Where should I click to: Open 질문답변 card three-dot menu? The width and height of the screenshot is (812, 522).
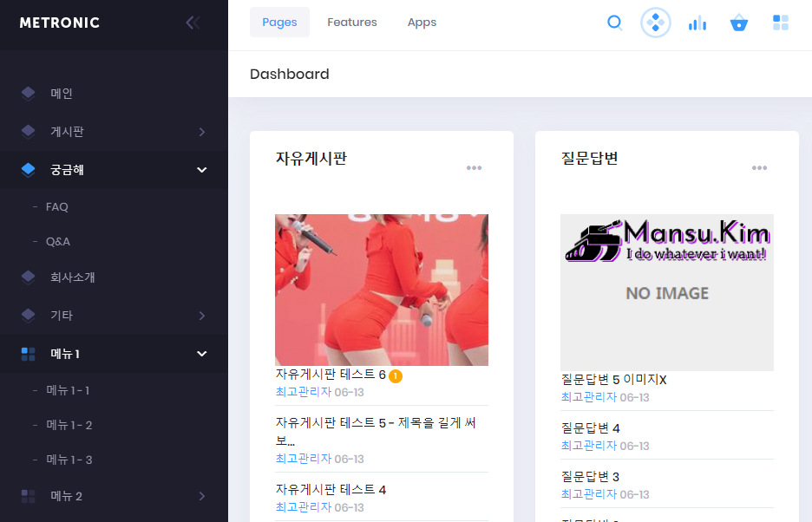(759, 168)
